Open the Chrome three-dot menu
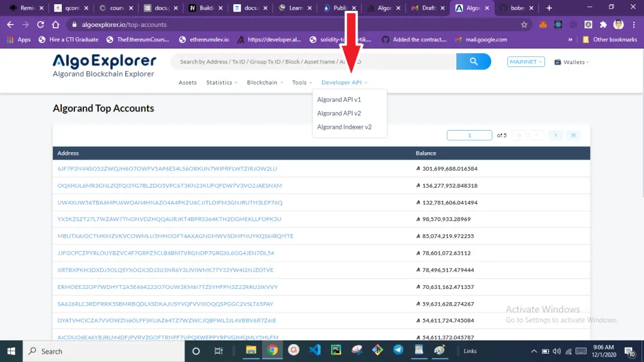The width and height of the screenshot is (644, 362). tap(634, 25)
